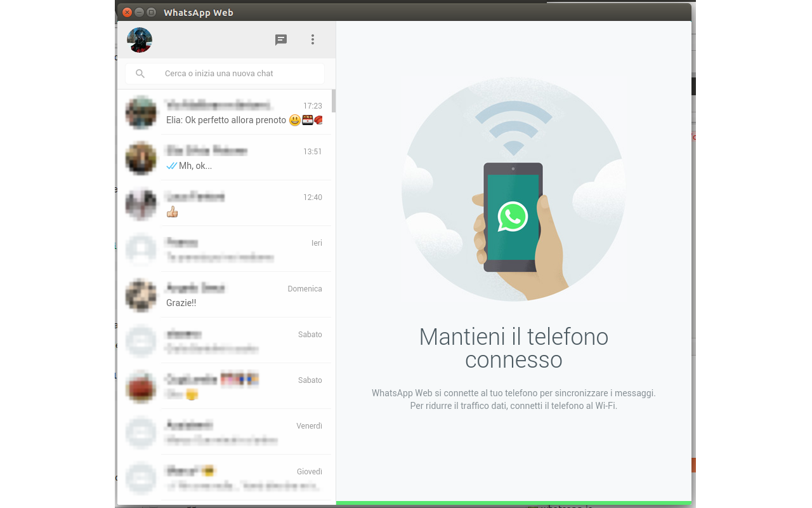Open the Grazie!! chat from Domenica
The height and width of the screenshot is (508, 812).
(225, 295)
